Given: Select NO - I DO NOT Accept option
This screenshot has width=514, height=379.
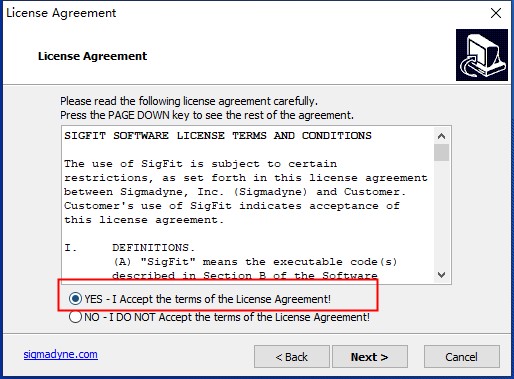Looking at the screenshot, I should pos(75,317).
